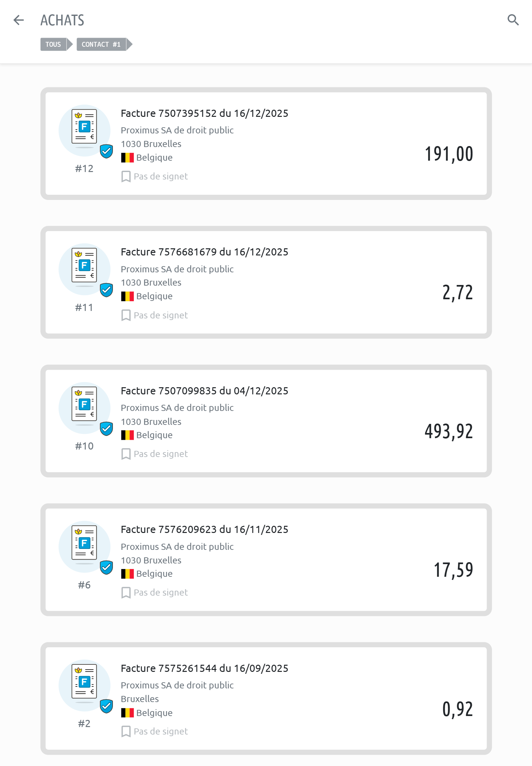Image resolution: width=532 pixels, height=766 pixels.
Task: Click the invoice icon labeled #6
Action: [x=84, y=545]
